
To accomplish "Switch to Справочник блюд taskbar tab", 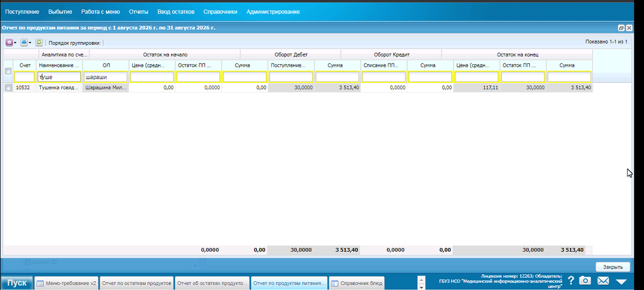I will (357, 283).
